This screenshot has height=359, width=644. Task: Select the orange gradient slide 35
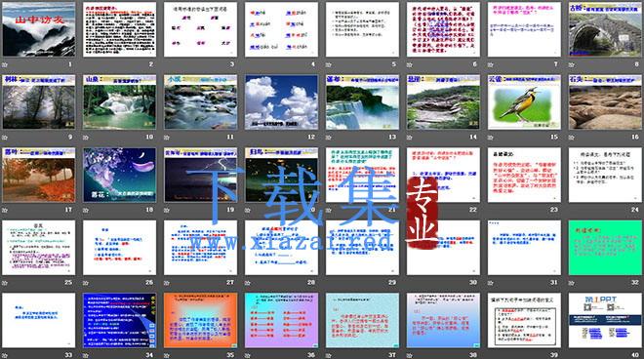point(200,320)
